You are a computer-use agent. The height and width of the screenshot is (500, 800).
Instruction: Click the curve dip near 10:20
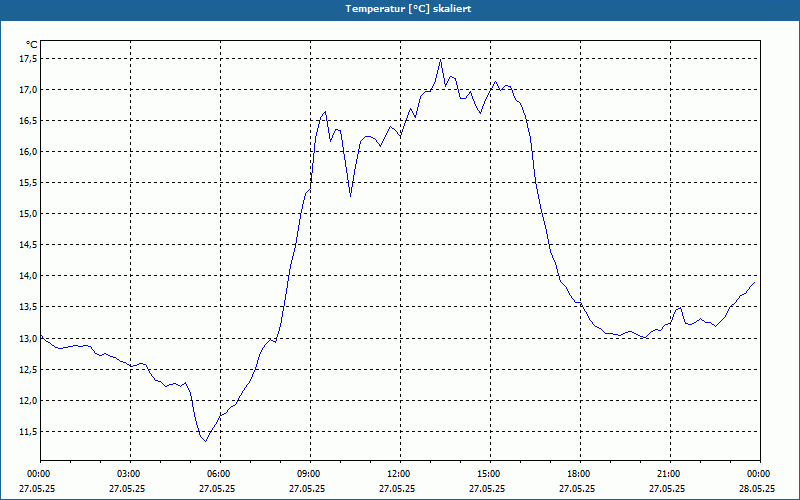coord(351,196)
